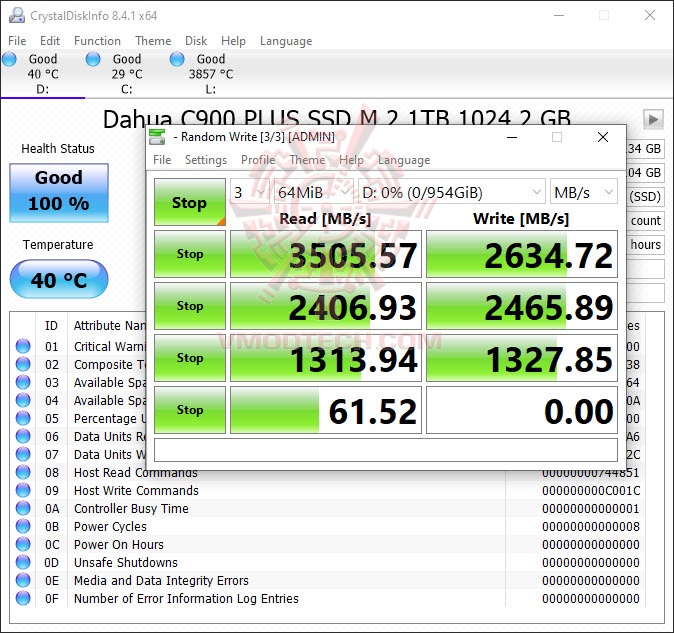Click status dot for Number of Error Information Log Entries
Viewport: 674px width, 633px height.
click(23, 598)
